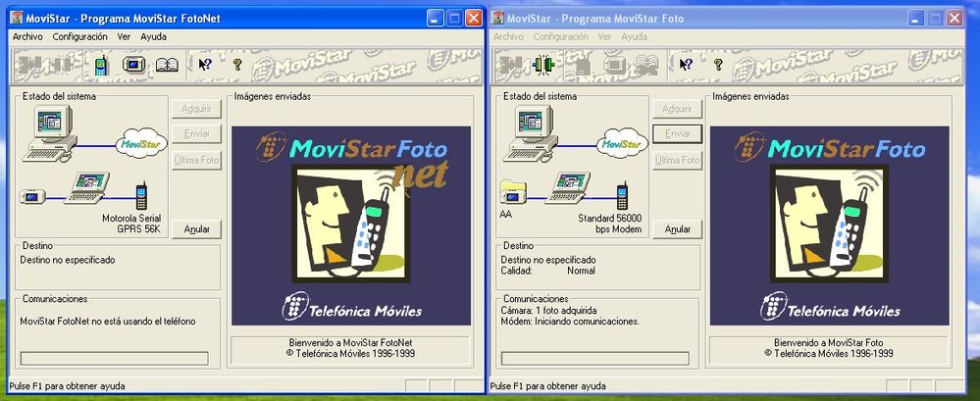The height and width of the screenshot is (401, 980).
Task: Click the progress bar in FotoNet Comunicaciones panel
Action: (115, 358)
